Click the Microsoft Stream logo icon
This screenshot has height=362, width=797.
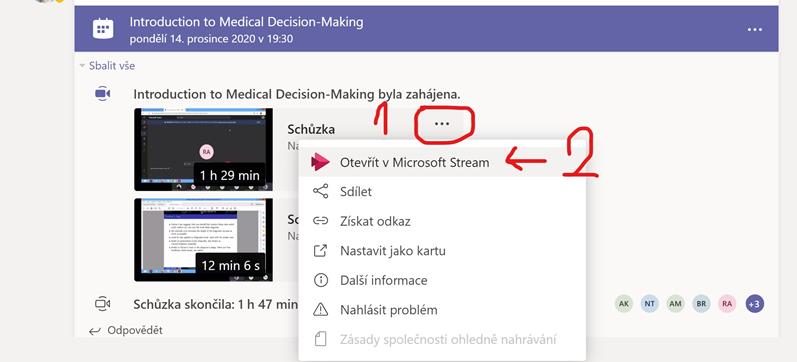coord(321,162)
